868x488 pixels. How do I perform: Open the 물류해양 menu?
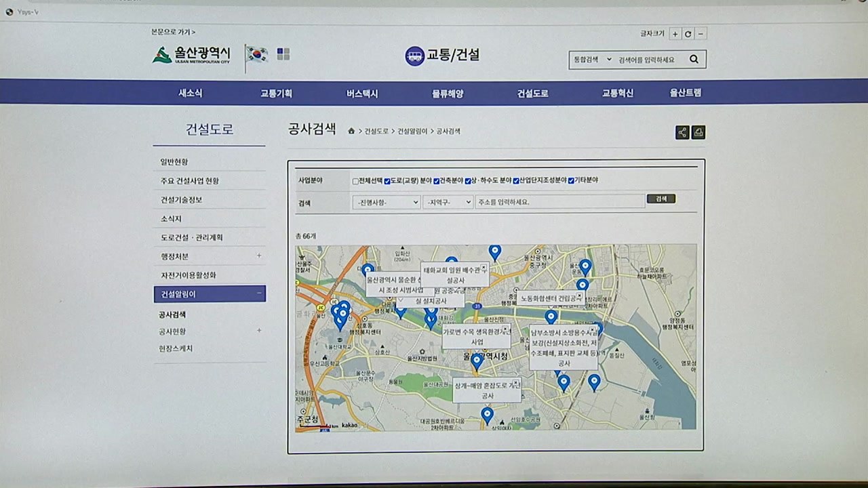[x=448, y=94]
